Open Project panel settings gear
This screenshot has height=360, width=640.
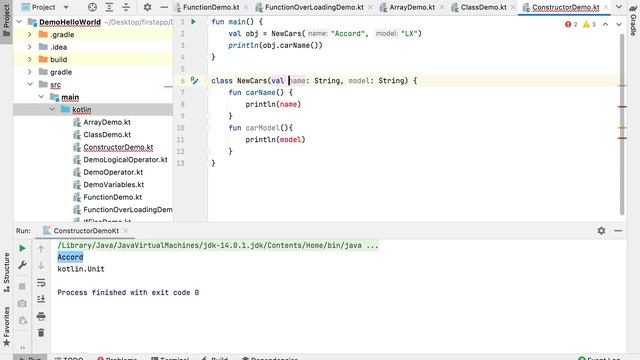click(x=147, y=7)
